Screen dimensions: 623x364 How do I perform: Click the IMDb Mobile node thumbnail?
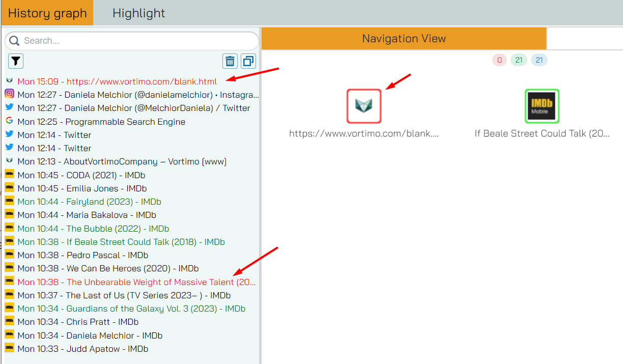pos(542,106)
